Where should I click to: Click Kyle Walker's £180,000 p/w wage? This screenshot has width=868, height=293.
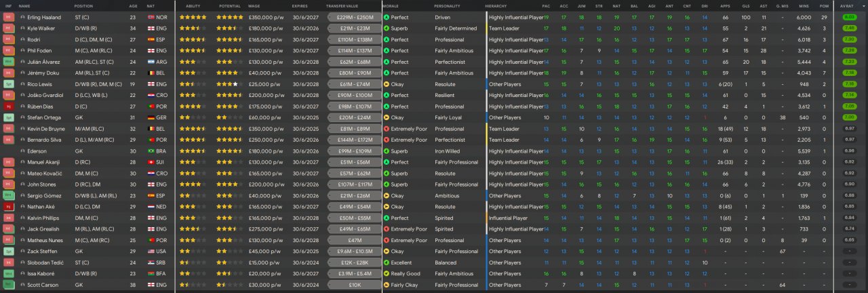click(266, 28)
